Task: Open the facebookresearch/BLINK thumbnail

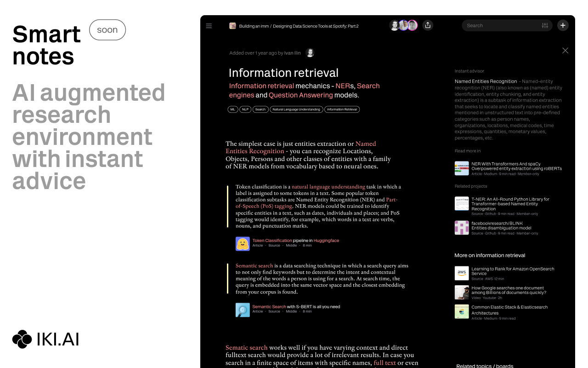Action: coord(462,228)
